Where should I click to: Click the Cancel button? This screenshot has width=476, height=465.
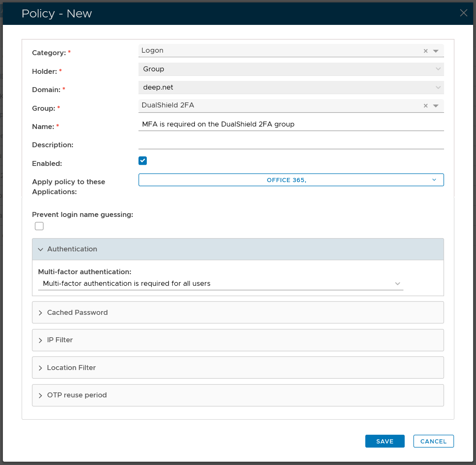point(433,441)
